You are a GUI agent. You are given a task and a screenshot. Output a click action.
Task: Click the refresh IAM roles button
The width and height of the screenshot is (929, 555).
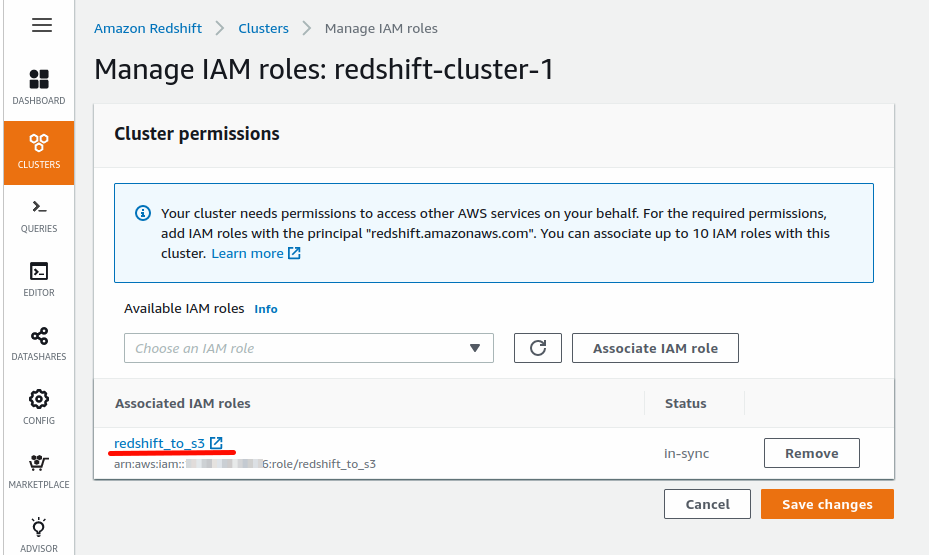538,348
